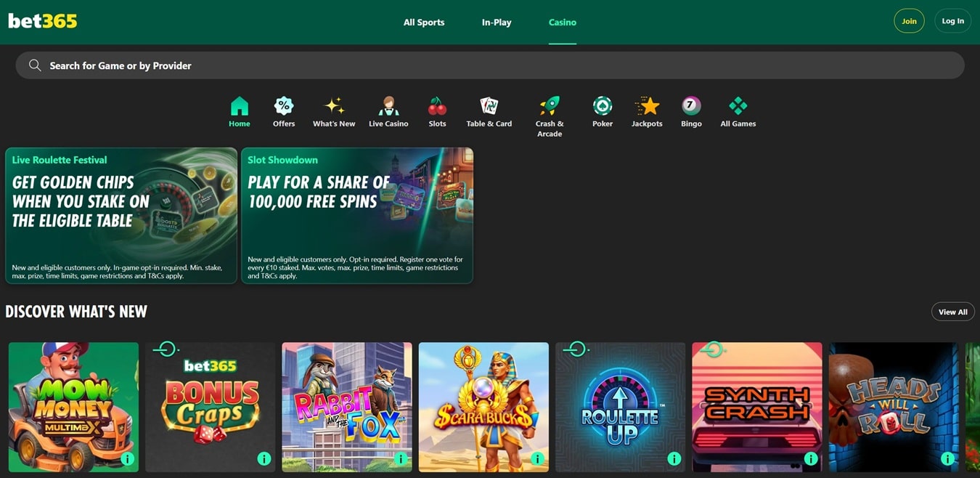Launch the Scarabucks game
Viewport: 980px width, 478px height.
pos(483,408)
